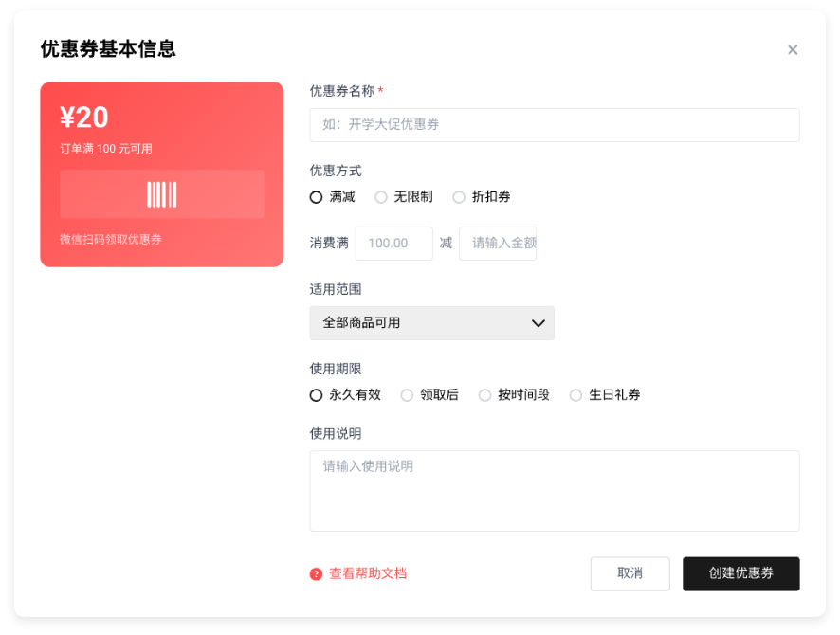Choose the 折扣券 radio button
Viewport: 840px width, 635px height.
click(x=459, y=197)
